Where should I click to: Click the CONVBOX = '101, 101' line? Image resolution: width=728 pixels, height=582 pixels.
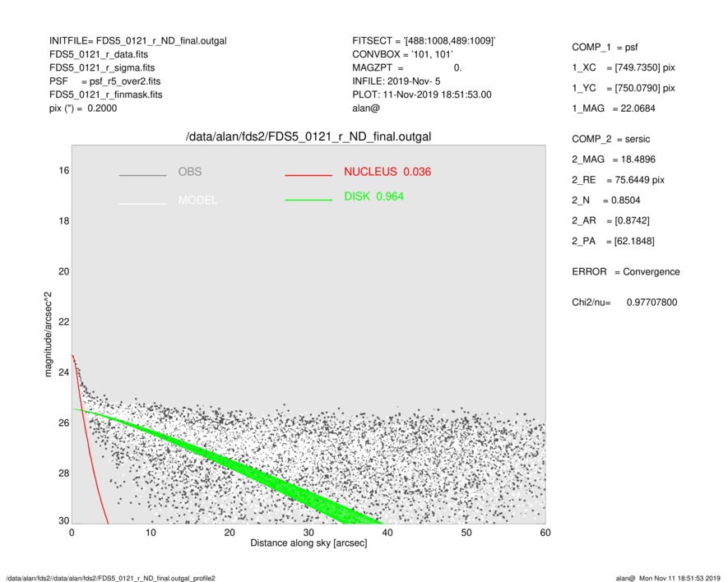[x=402, y=54]
